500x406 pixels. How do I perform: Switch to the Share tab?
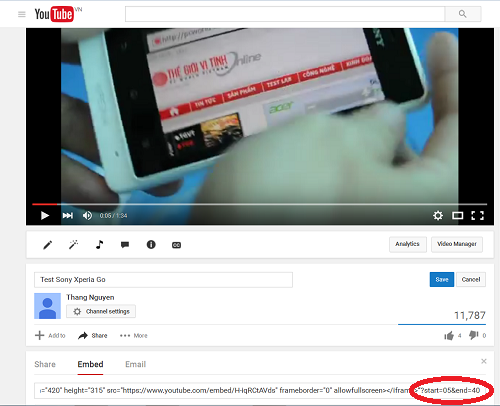pos(45,364)
